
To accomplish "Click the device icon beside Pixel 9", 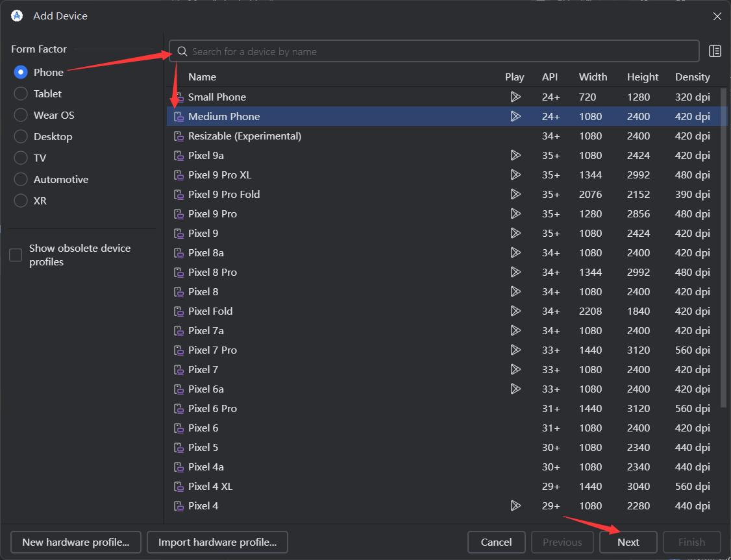I will coord(179,234).
